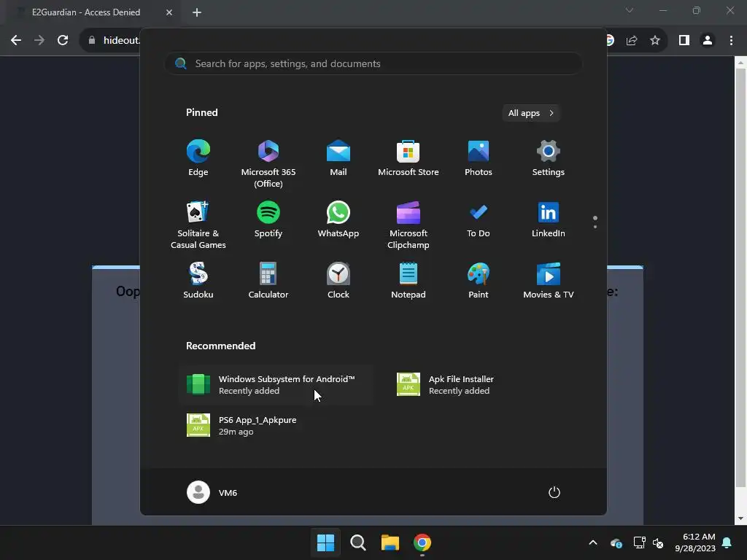The width and height of the screenshot is (747, 560).
Task: Bookmark this page with the star
Action: [655, 41]
